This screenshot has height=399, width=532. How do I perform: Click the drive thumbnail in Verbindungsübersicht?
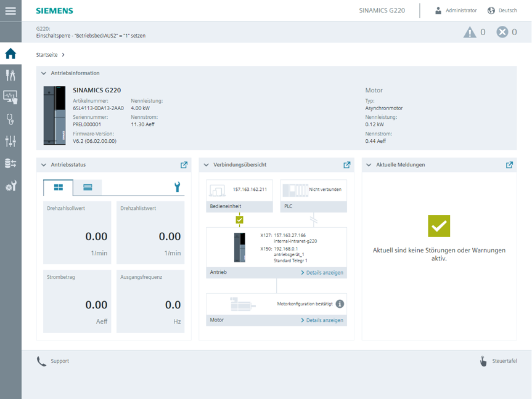click(240, 248)
